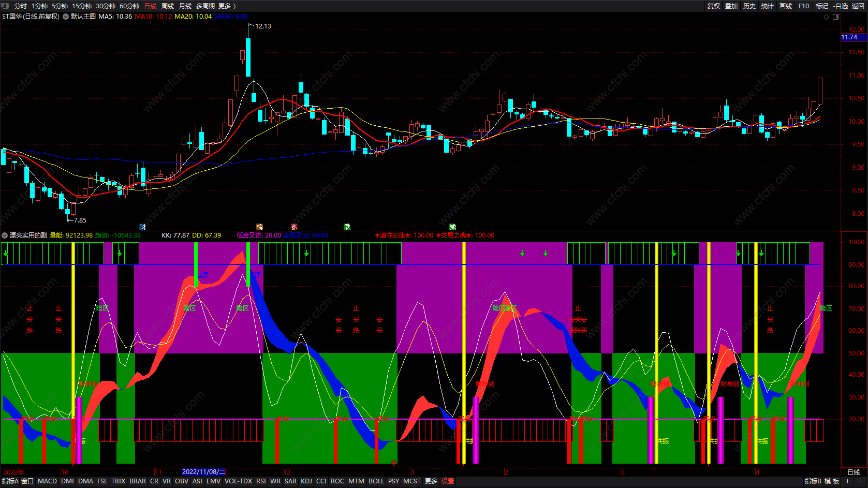The image size is (868, 488).
Task: Choose the WR indicator
Action: (275, 481)
